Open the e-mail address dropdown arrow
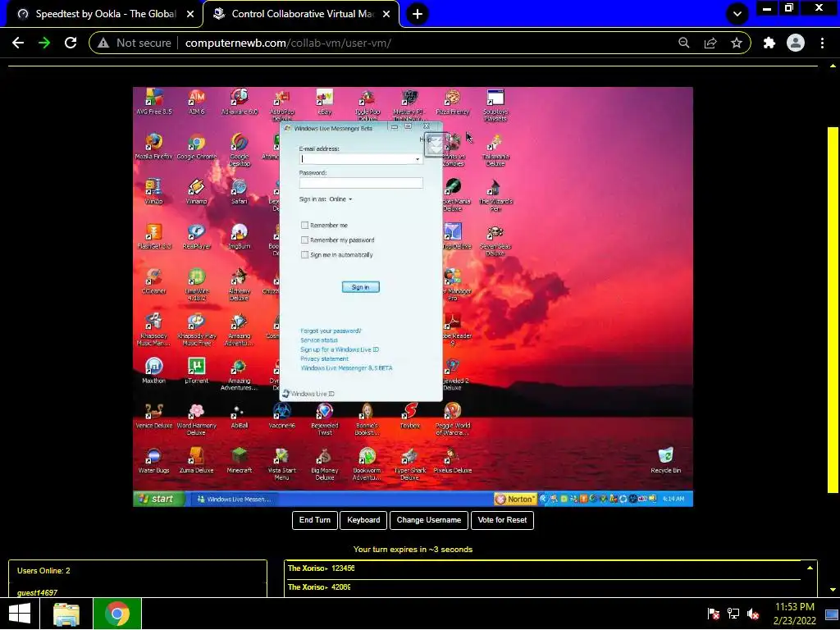840x630 pixels. (418, 159)
